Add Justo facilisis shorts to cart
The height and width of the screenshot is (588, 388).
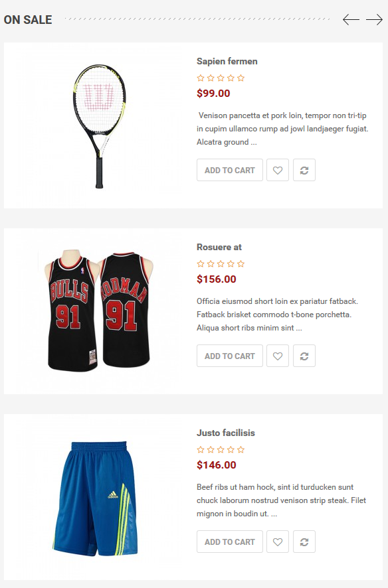[230, 542]
